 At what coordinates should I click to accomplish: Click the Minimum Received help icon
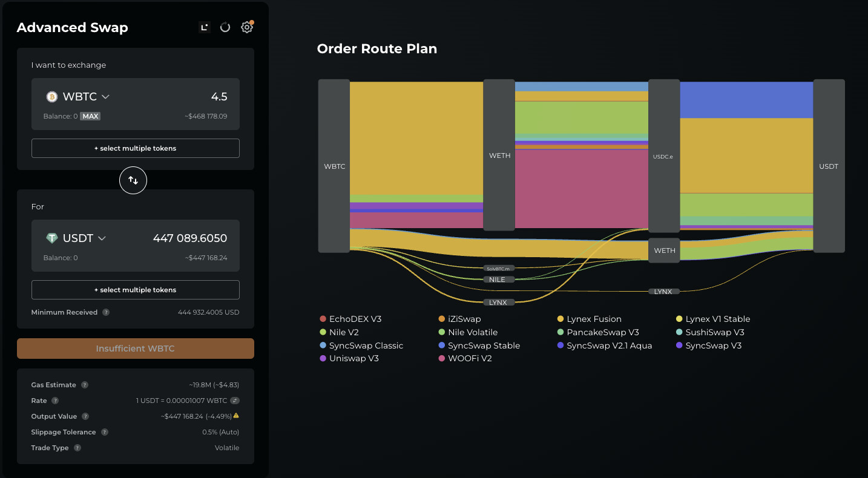(x=106, y=312)
